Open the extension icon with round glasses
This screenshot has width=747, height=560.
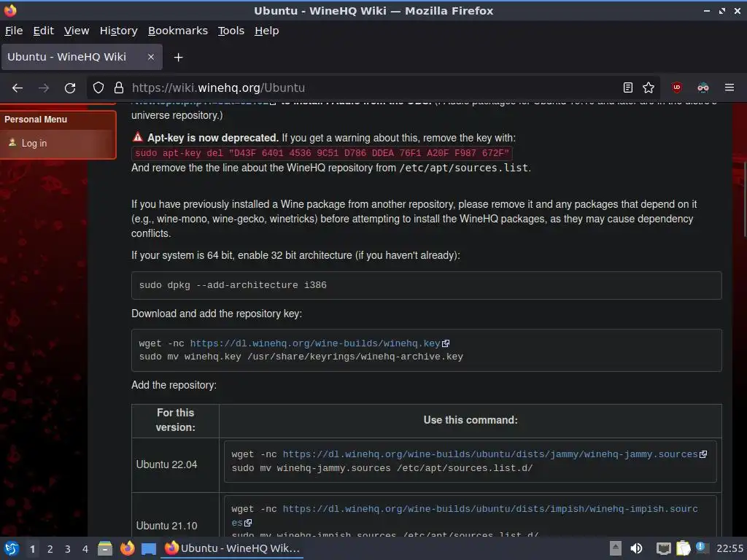(x=703, y=87)
